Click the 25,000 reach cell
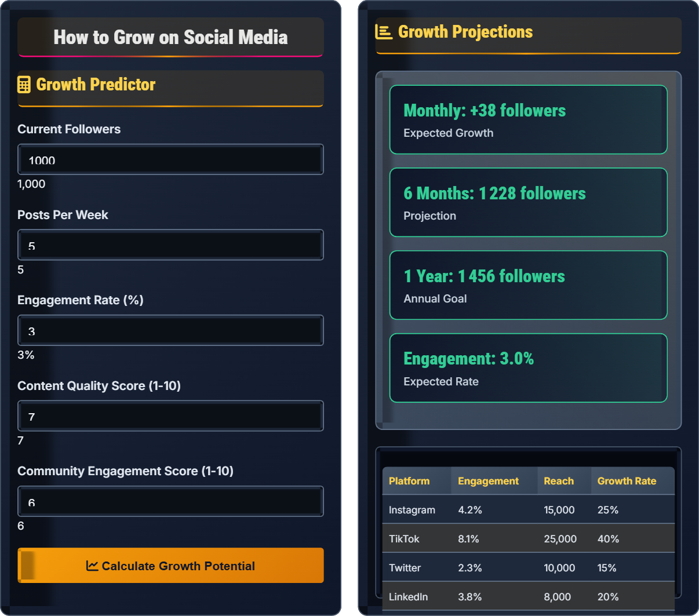The image size is (699, 616). [560, 539]
